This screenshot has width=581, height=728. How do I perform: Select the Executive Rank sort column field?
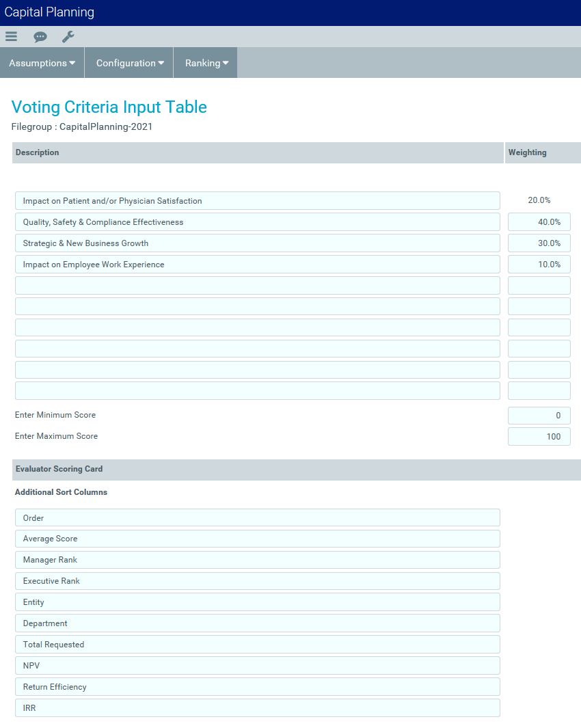click(257, 581)
